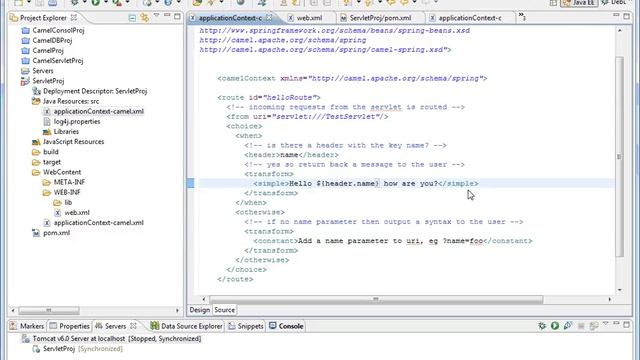
Task: Click the editor scroll down arrow
Action: [x=620, y=290]
